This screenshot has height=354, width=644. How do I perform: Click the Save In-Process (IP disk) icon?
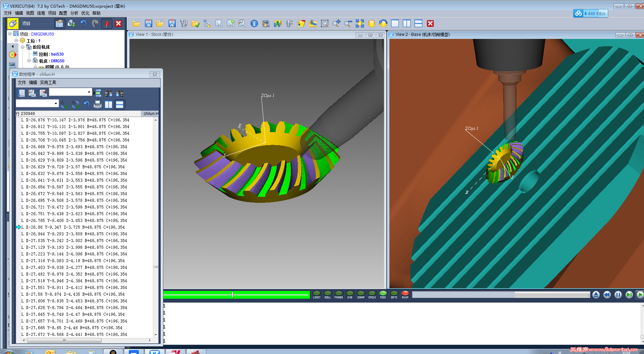point(172,23)
